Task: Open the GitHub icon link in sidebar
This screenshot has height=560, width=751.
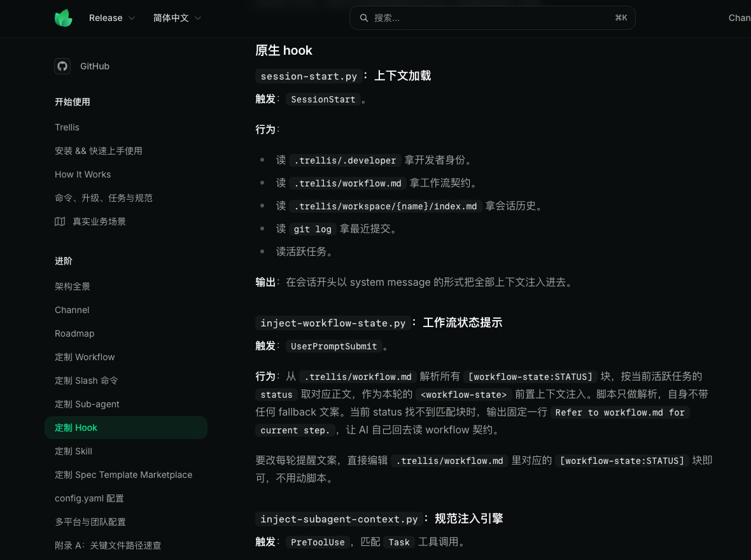Action: (62, 66)
